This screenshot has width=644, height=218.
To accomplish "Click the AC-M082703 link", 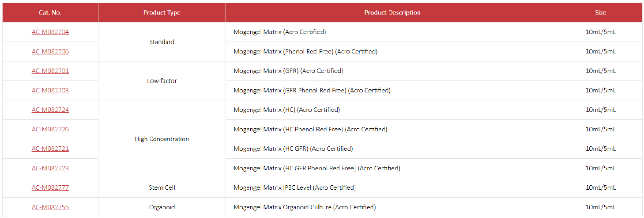I will click(50, 90).
